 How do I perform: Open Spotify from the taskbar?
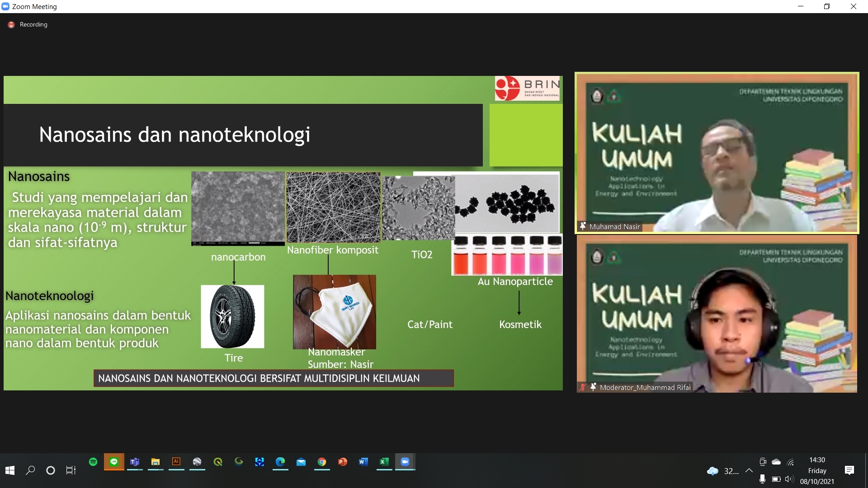pyautogui.click(x=94, y=462)
